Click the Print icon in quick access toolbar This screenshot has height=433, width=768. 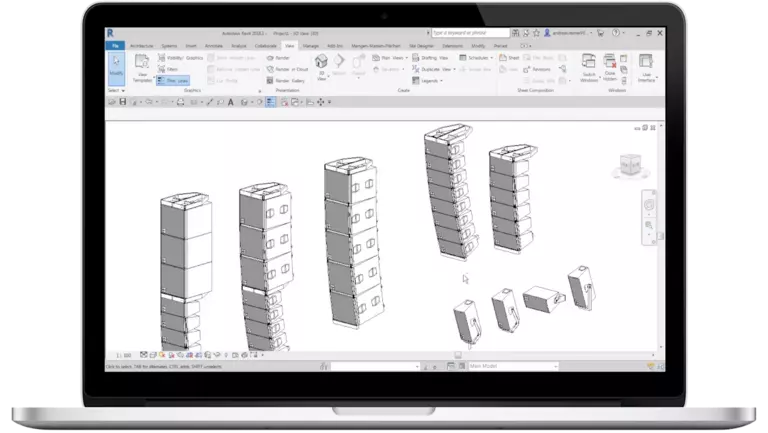click(181, 101)
